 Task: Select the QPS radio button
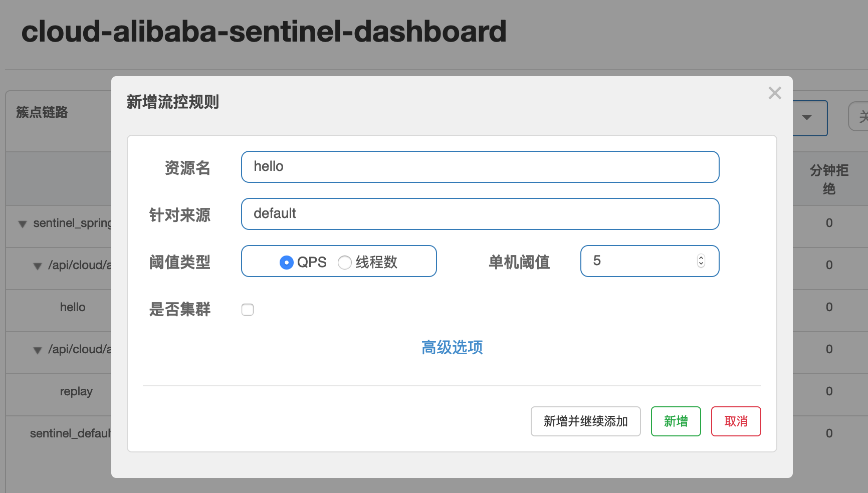pyautogui.click(x=287, y=262)
